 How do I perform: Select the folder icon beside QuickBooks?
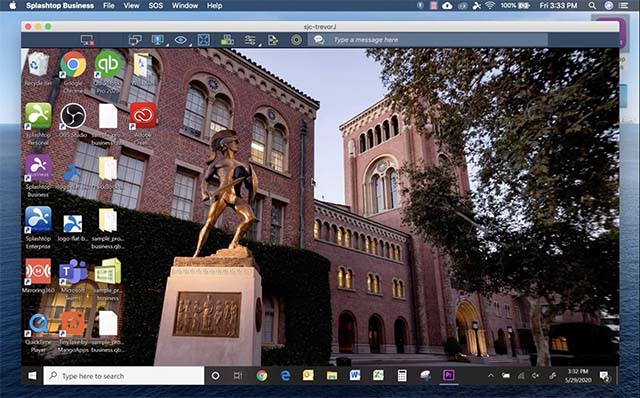click(142, 65)
